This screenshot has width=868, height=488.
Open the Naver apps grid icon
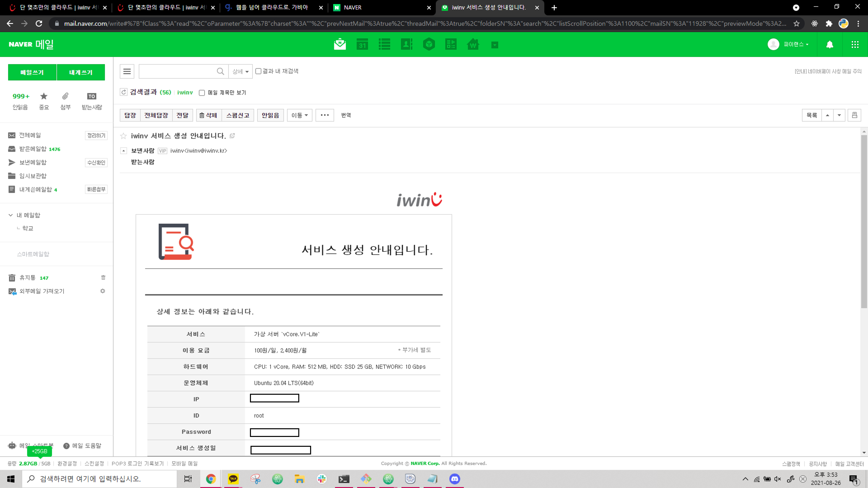855,44
